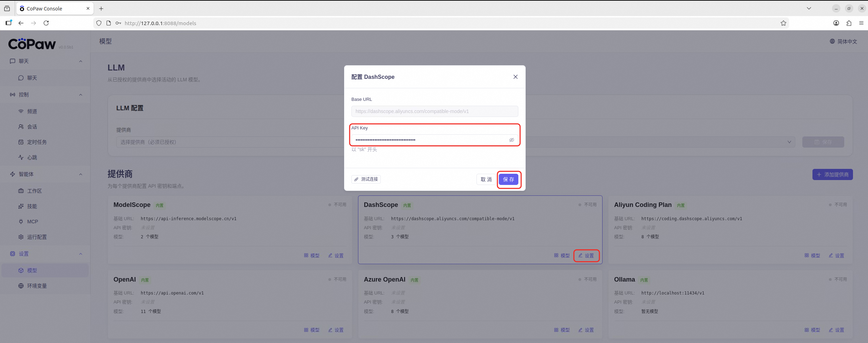
Task: Bookmark this page with star icon
Action: pyautogui.click(x=783, y=23)
